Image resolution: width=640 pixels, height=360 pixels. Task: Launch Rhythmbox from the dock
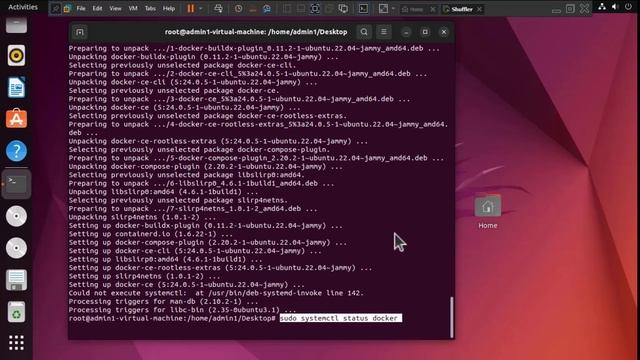coord(16,56)
